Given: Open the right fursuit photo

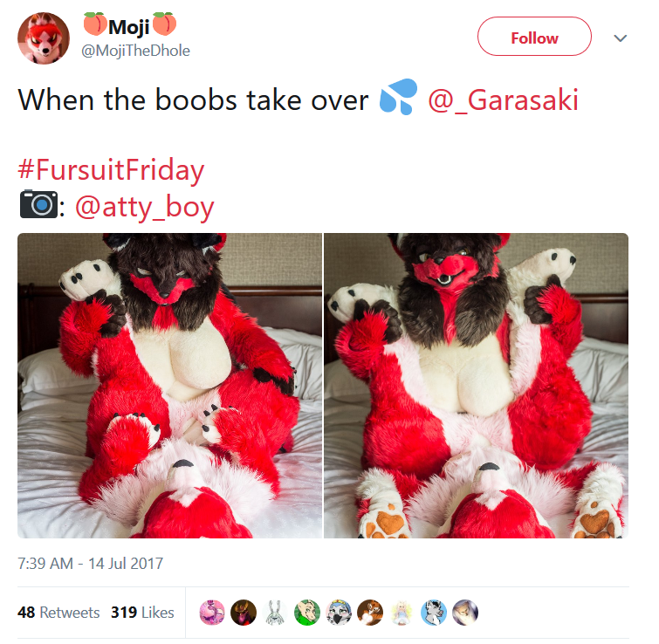Looking at the screenshot, I should pyautogui.click(x=477, y=386).
